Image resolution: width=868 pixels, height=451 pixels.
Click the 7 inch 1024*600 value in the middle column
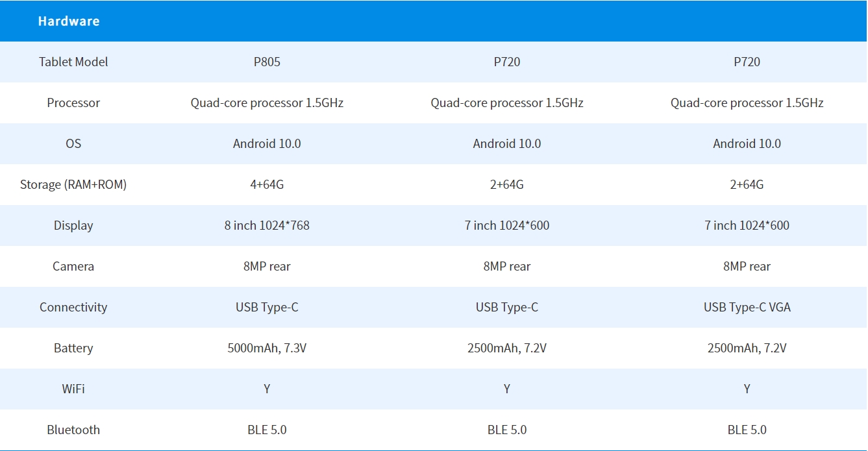pos(507,225)
